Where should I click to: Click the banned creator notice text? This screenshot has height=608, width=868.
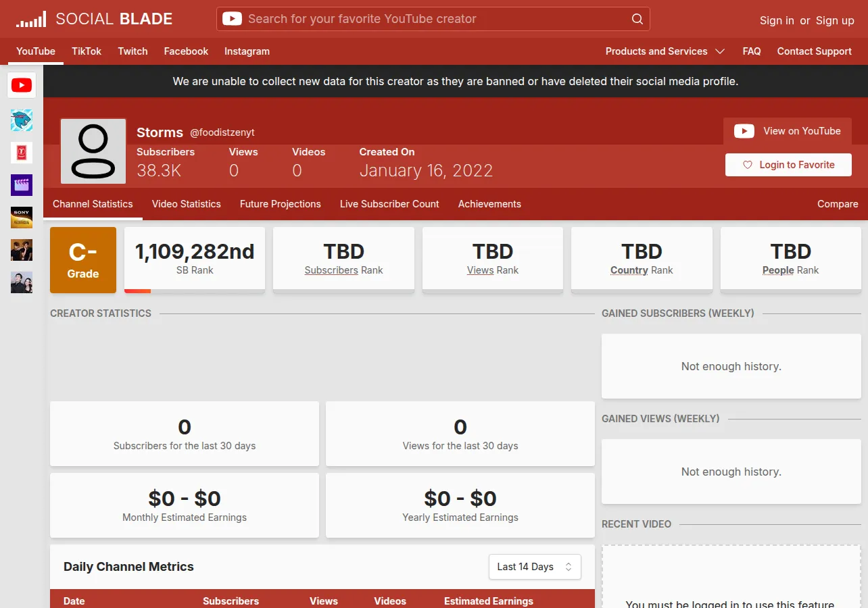(456, 81)
